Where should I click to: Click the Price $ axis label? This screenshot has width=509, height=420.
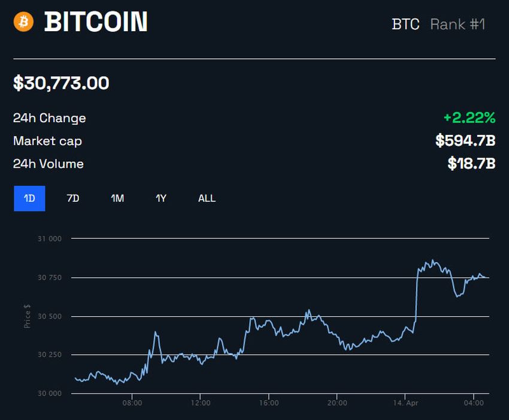pos(26,316)
